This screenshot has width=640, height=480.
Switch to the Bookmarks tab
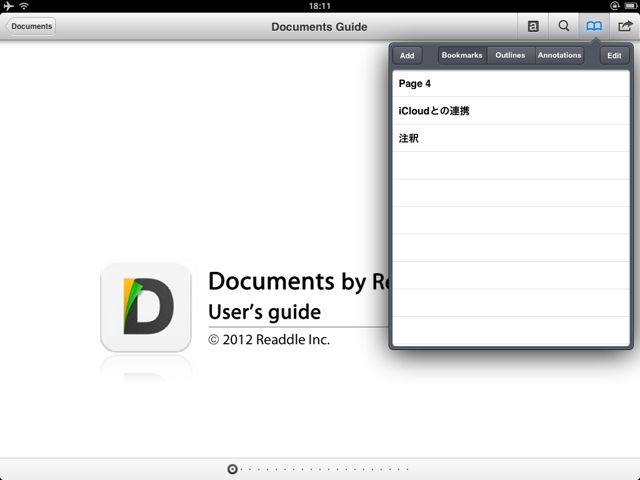coord(462,55)
